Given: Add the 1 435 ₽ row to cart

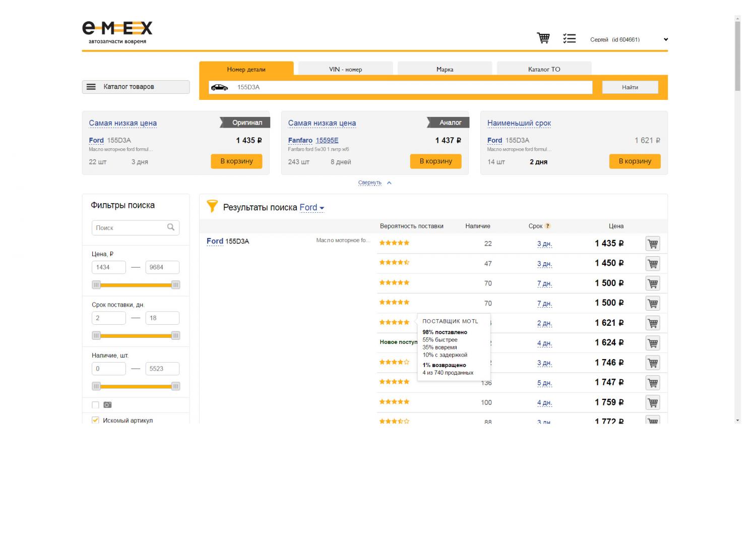Looking at the screenshot, I should pos(653,244).
